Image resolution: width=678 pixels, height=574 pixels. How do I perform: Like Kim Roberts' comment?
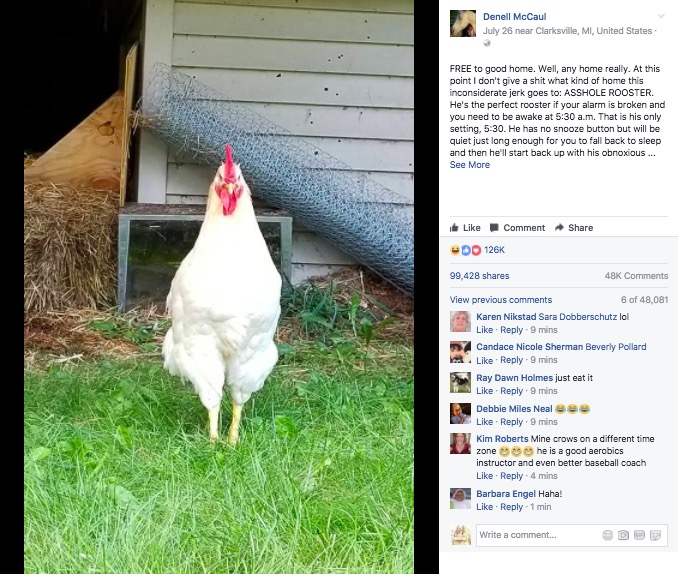[x=484, y=476]
